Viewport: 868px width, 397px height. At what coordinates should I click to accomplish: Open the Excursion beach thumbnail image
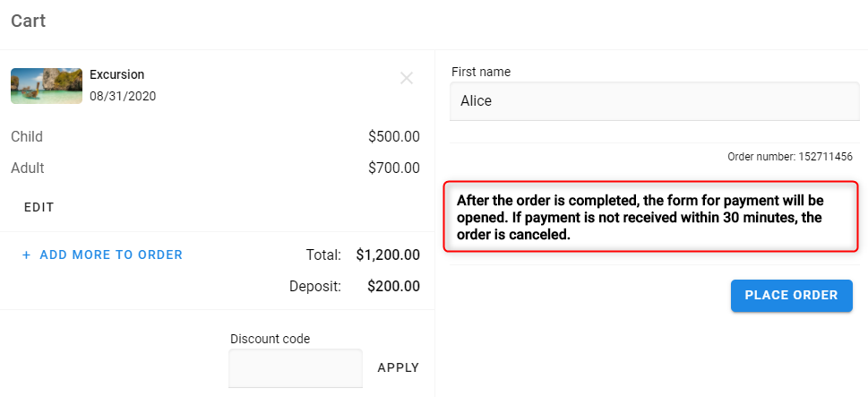click(x=47, y=86)
